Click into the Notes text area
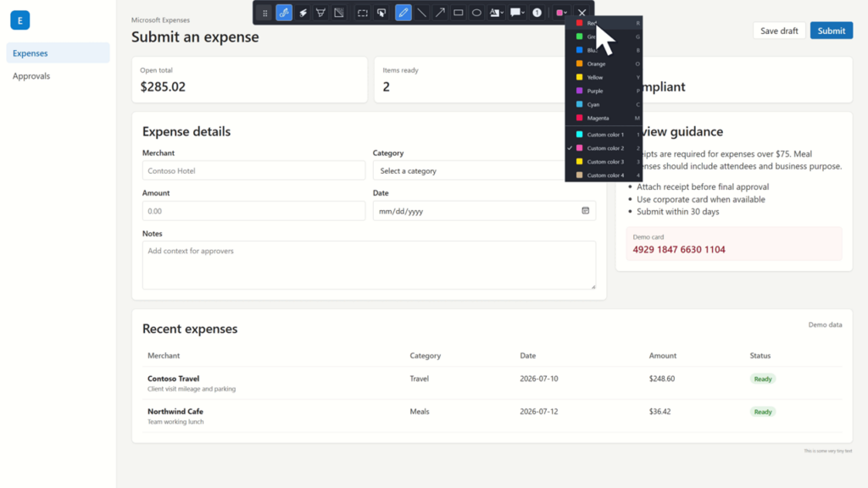868x488 pixels. (x=369, y=265)
